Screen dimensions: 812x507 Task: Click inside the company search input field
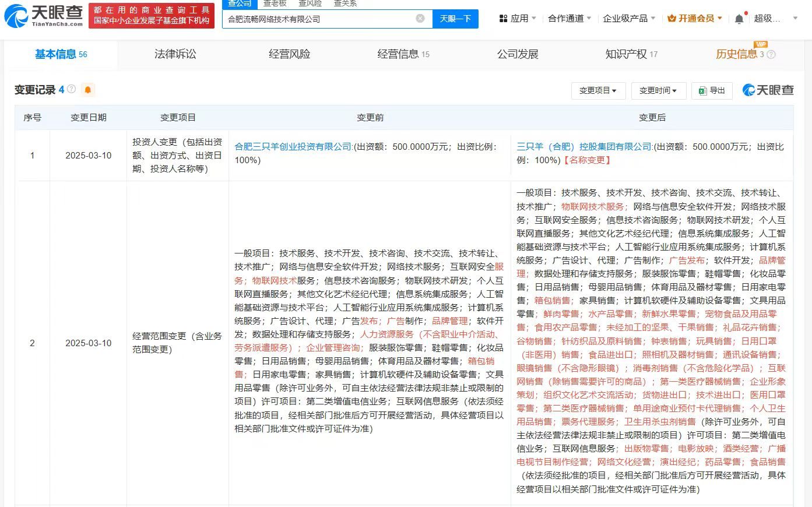point(321,19)
